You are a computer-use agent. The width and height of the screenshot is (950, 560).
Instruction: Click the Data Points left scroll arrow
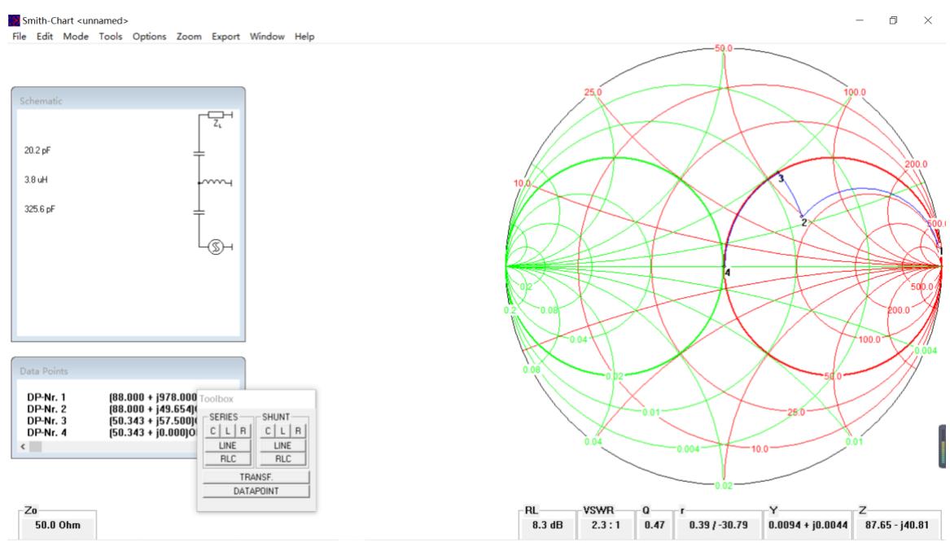(x=22, y=447)
